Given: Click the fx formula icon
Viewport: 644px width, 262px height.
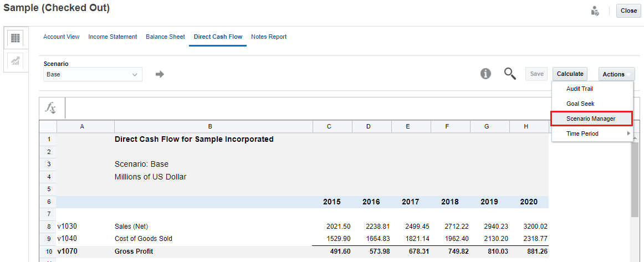Looking at the screenshot, I should (51, 108).
